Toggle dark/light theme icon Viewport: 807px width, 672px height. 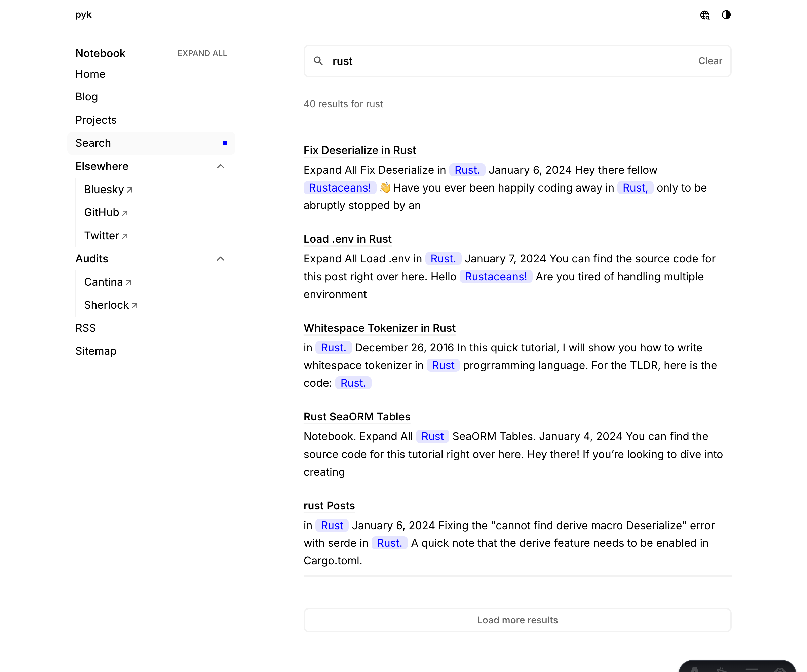pyautogui.click(x=726, y=15)
